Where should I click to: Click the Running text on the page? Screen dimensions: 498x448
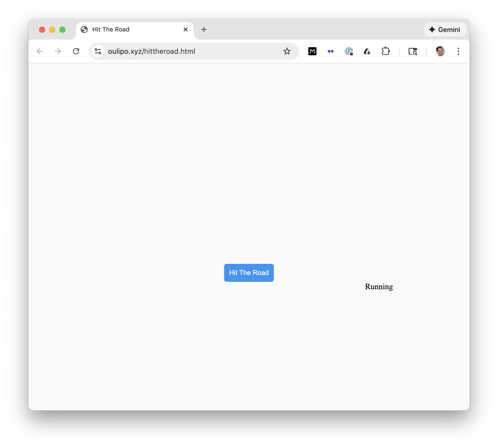point(379,287)
